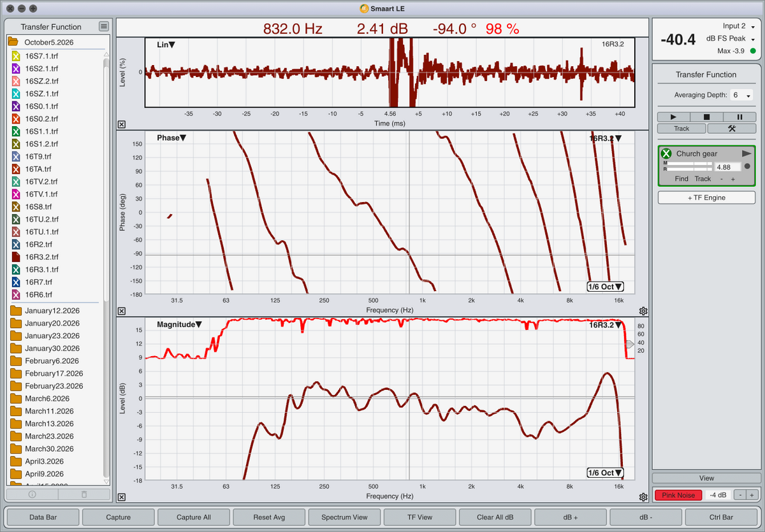
Task: Open measurement settings wrench icon
Action: [731, 128]
